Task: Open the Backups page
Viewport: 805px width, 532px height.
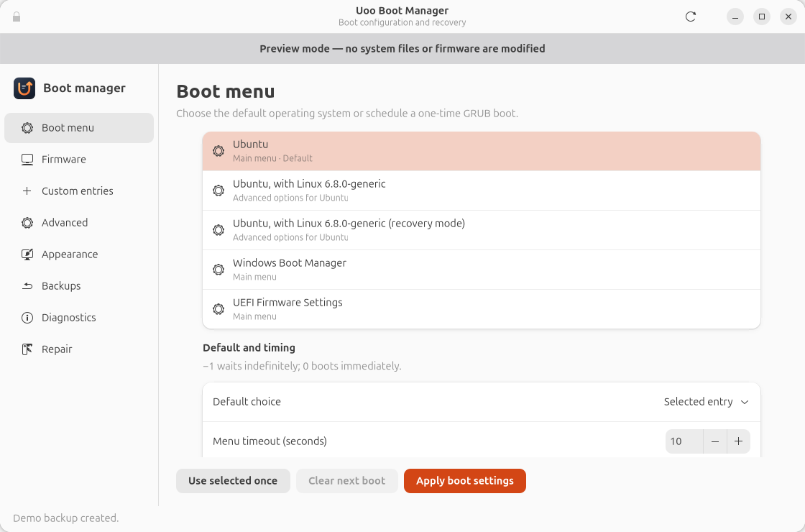Action: pyautogui.click(x=79, y=286)
